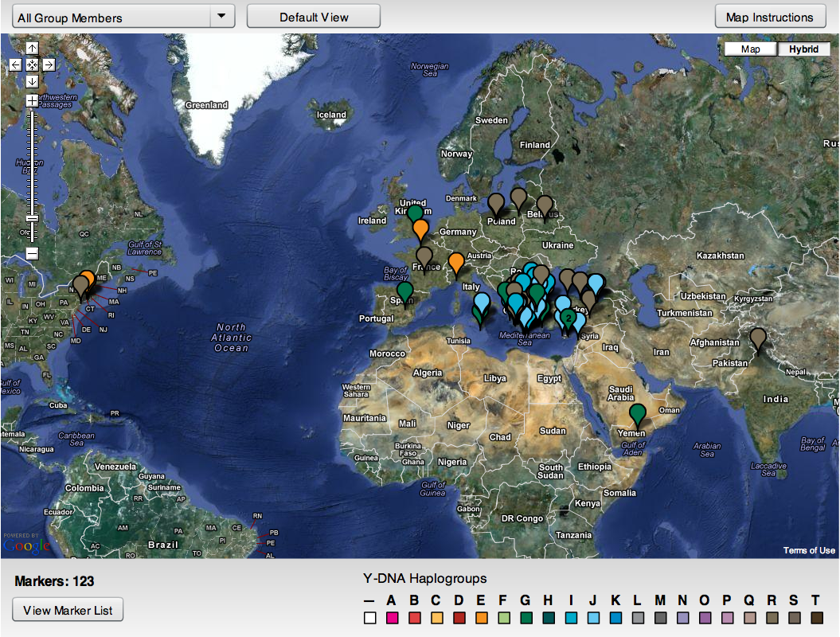Click the pan left arrow on the map

pyautogui.click(x=16, y=64)
